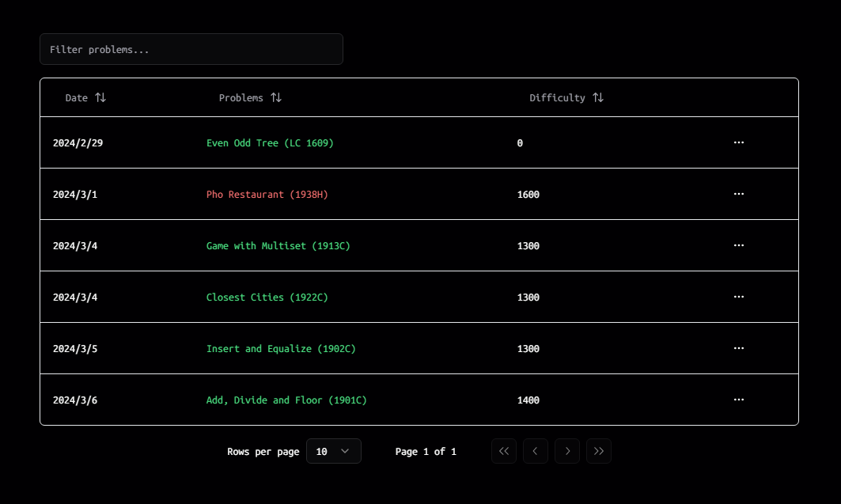The height and width of the screenshot is (504, 841).
Task: Open actions menu for Pho Restaurant row
Action: coord(738,194)
